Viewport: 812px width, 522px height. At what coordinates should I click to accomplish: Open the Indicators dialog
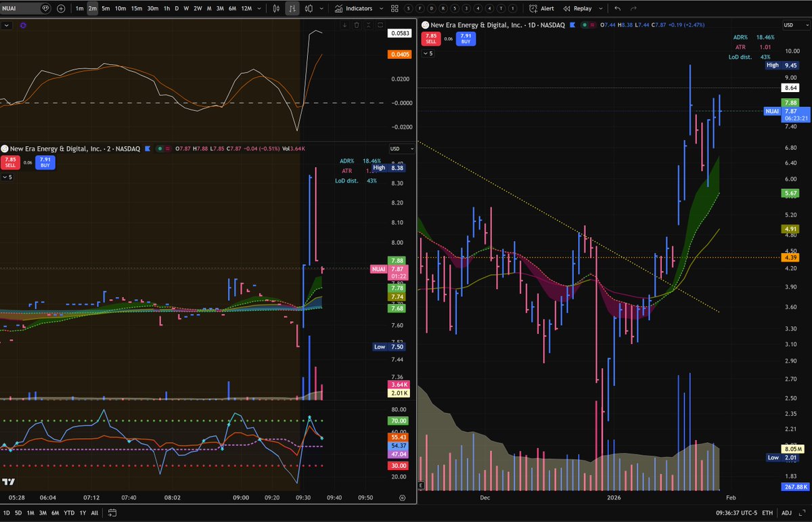pyautogui.click(x=354, y=9)
